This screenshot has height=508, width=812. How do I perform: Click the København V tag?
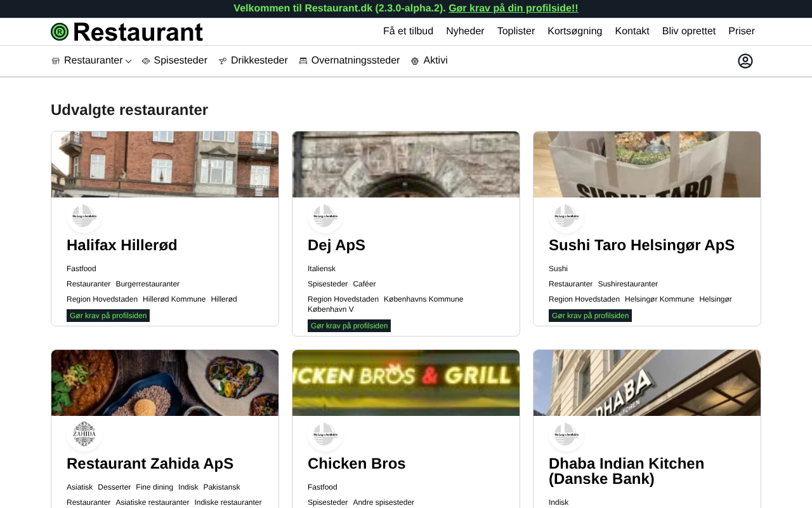(331, 309)
